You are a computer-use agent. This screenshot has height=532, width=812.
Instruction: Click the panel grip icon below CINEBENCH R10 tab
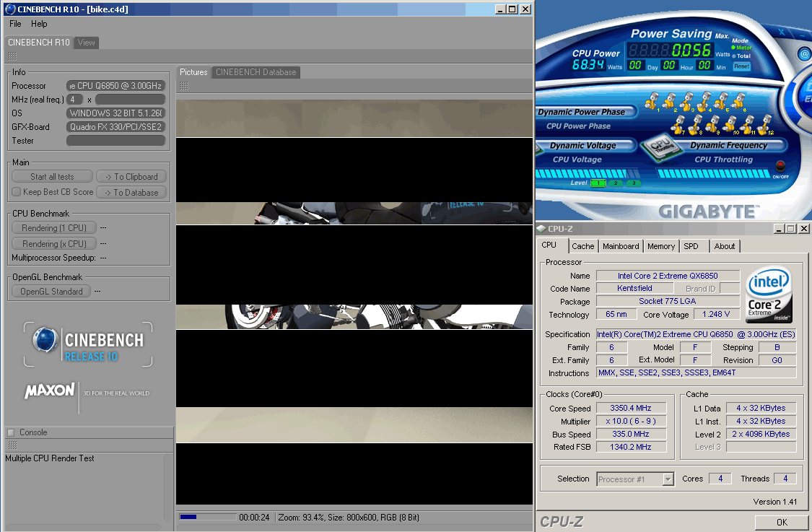pos(12,56)
